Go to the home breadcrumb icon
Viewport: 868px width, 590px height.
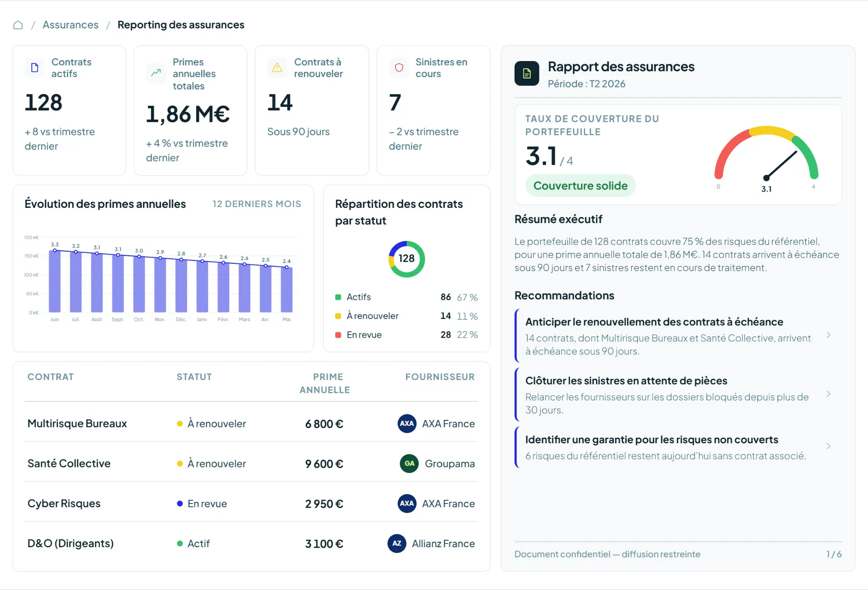tap(18, 25)
